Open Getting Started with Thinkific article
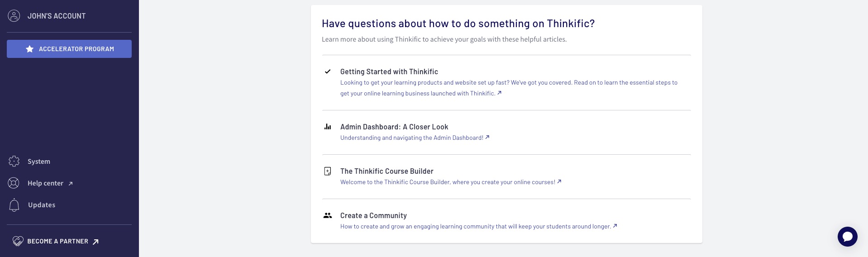This screenshot has width=868, height=257. (389, 71)
